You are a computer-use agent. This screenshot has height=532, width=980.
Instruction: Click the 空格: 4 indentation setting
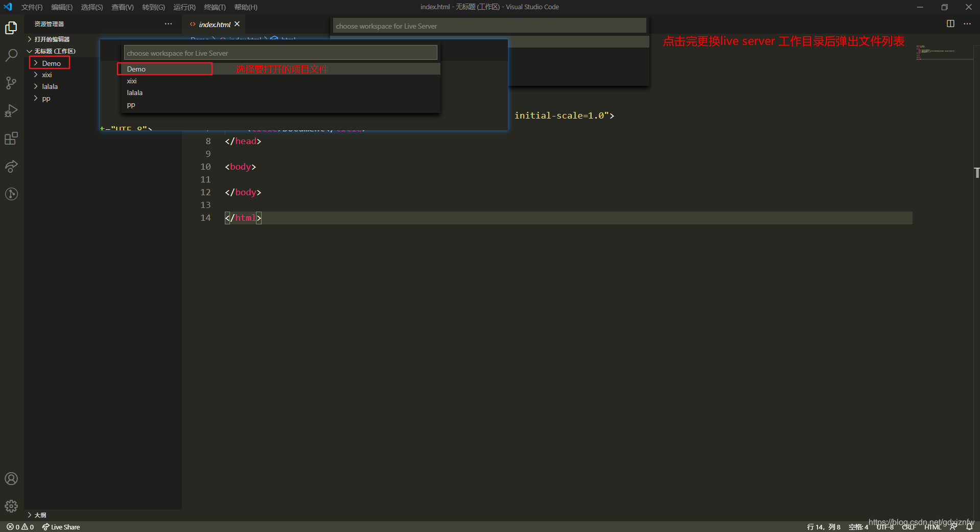point(858,527)
